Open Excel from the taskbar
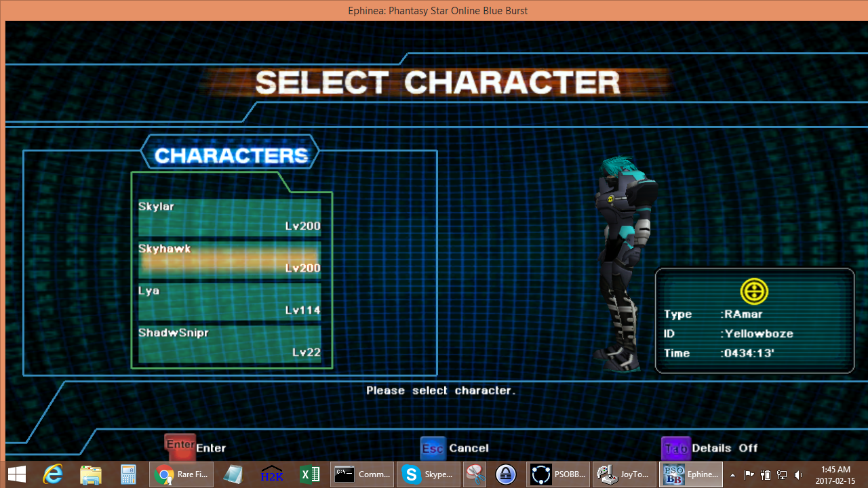 (x=310, y=474)
